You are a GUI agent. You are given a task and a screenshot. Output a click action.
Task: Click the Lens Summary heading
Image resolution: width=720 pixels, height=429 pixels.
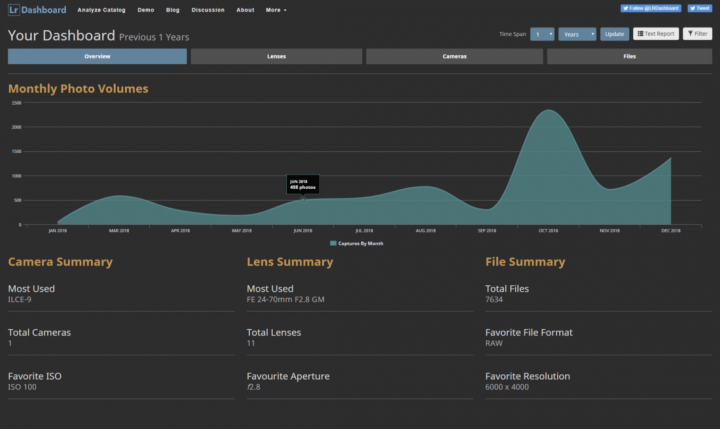(x=290, y=262)
